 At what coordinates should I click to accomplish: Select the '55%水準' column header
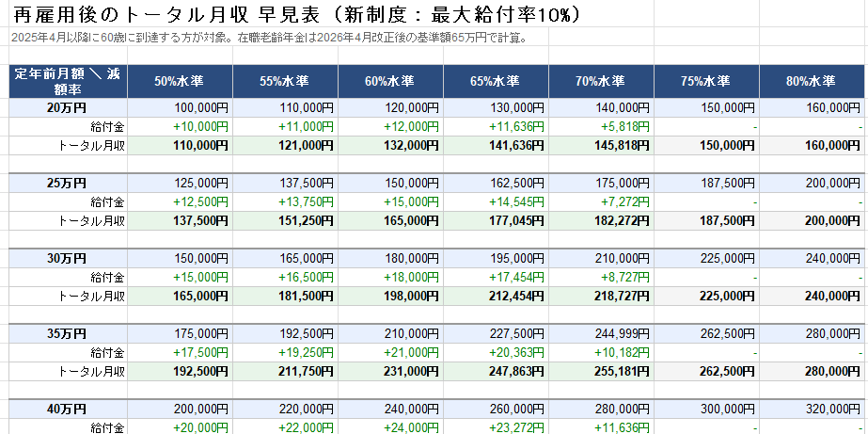(285, 82)
